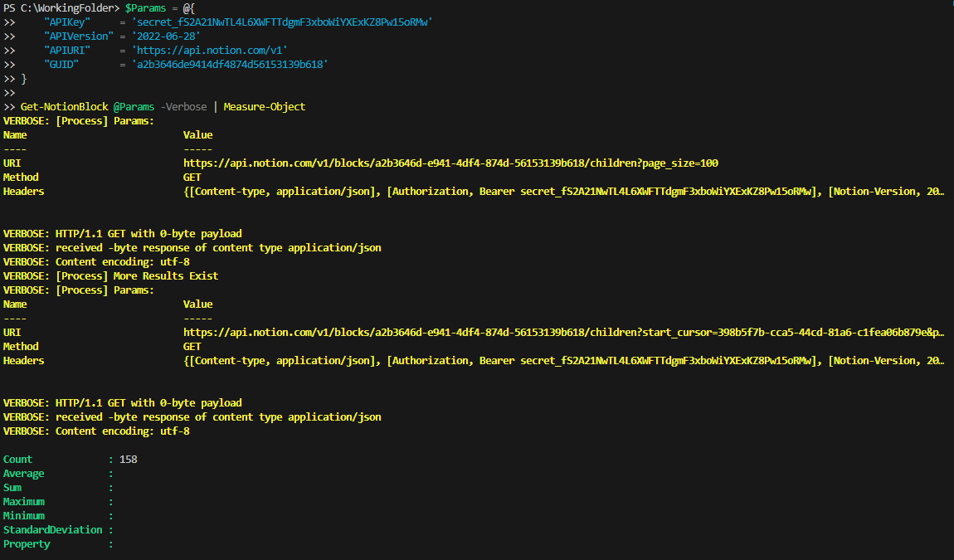Click the URI containing start_cursor
The width and height of the screenshot is (954, 560).
564,333
